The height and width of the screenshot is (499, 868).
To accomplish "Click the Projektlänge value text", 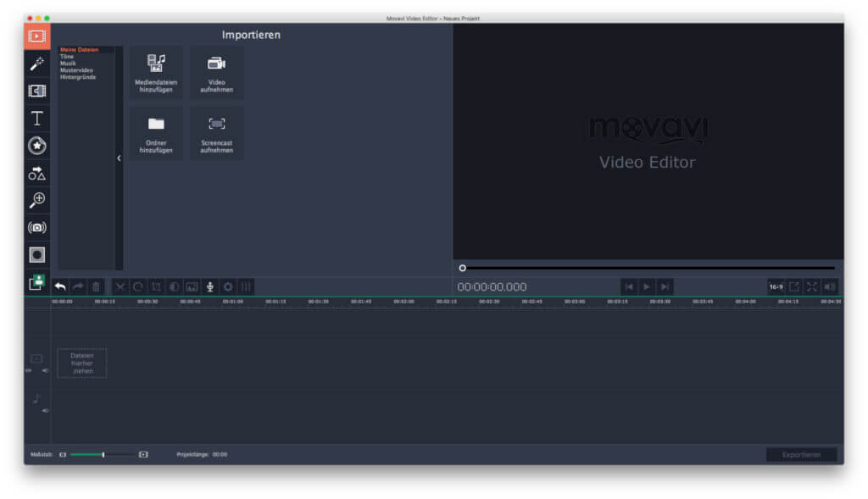I will pyautogui.click(x=220, y=455).
